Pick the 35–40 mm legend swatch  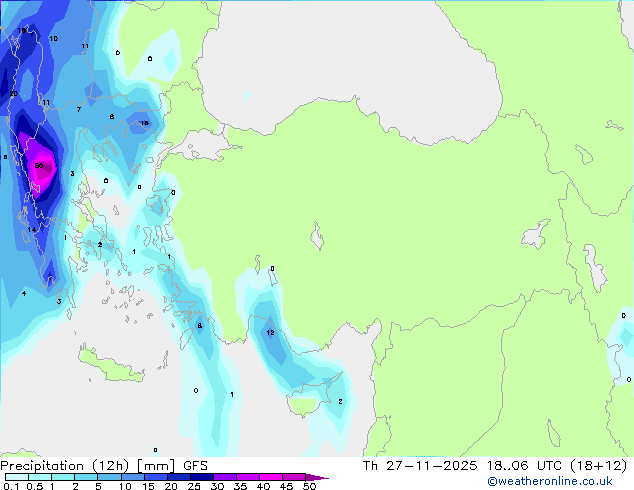(x=248, y=477)
